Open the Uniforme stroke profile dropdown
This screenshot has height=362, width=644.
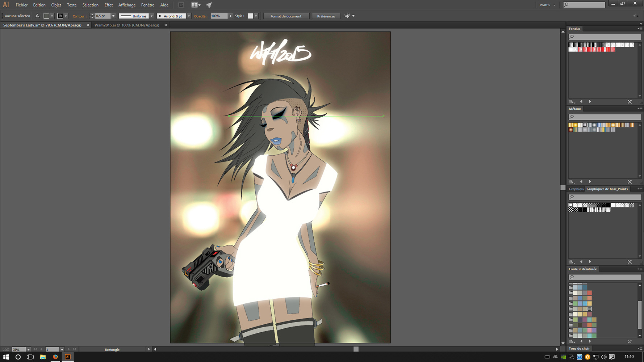151,16
